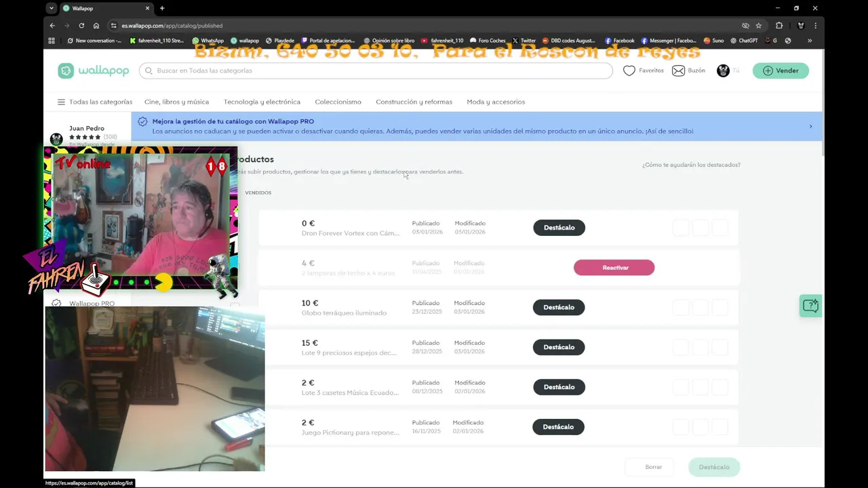The image size is (868, 488).
Task: Click Destácalo for the Globo terráqueo iluminado listing
Action: coord(559,307)
